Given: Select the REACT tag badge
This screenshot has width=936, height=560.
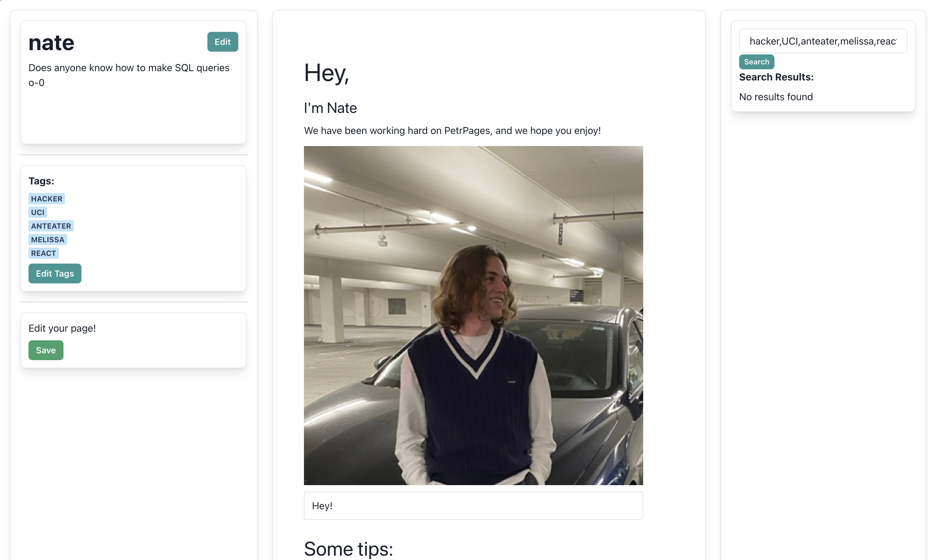Looking at the screenshot, I should point(43,253).
